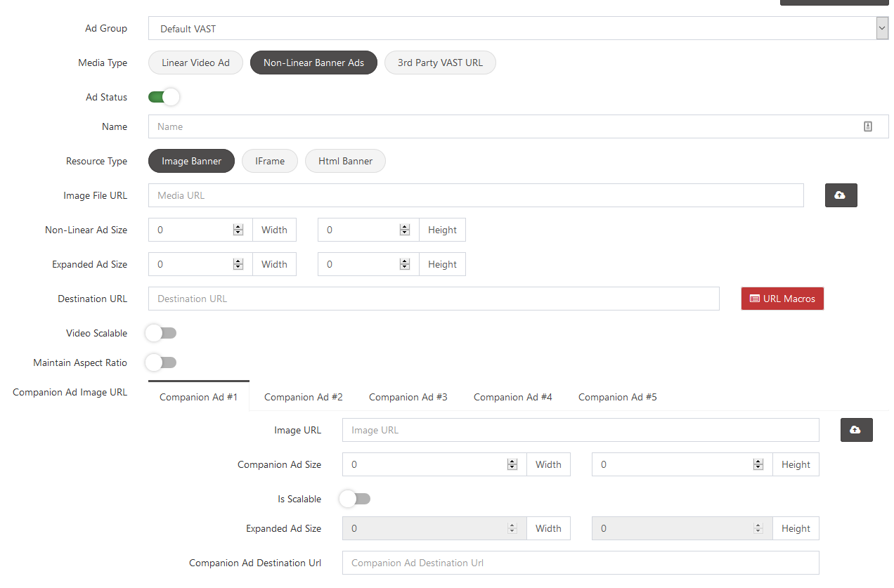Click the Companion Ad Size height stepper

pyautogui.click(x=758, y=464)
